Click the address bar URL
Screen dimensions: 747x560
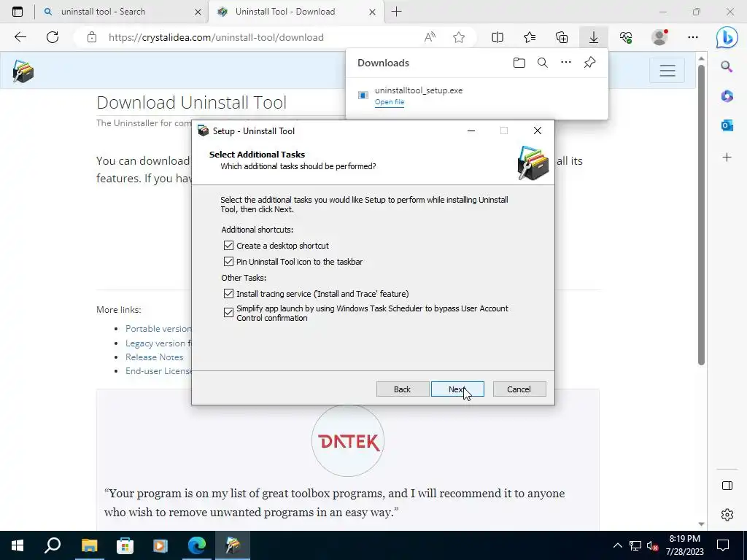pyautogui.click(x=216, y=37)
